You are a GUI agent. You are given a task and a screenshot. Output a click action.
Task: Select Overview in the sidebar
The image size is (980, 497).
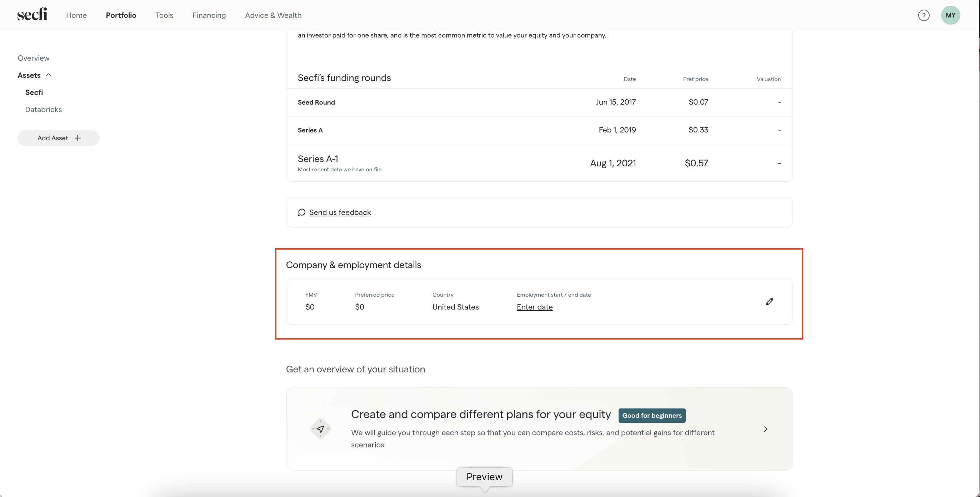click(33, 58)
